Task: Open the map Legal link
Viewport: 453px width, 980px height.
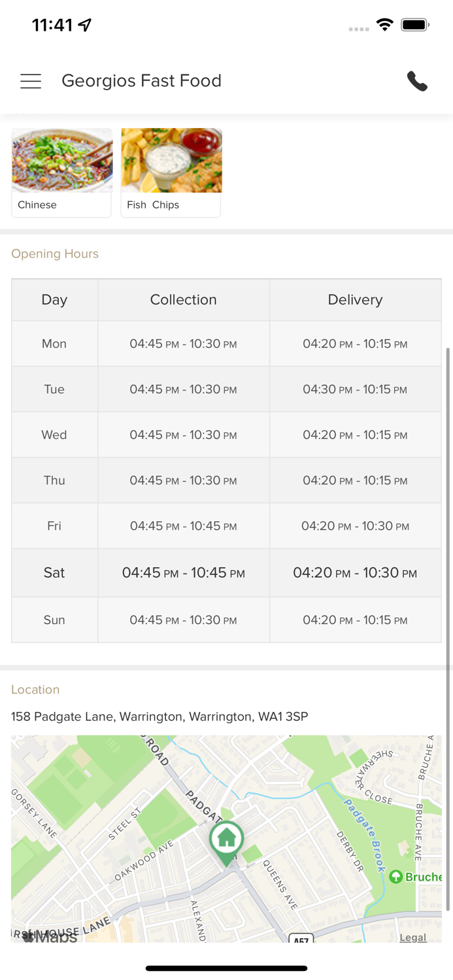Action: coord(412,937)
